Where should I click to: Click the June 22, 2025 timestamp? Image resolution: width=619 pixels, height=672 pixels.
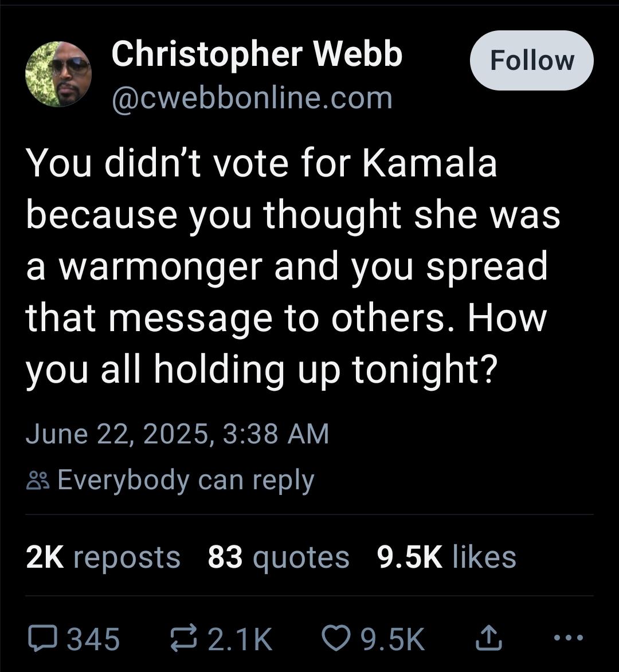pos(178,434)
